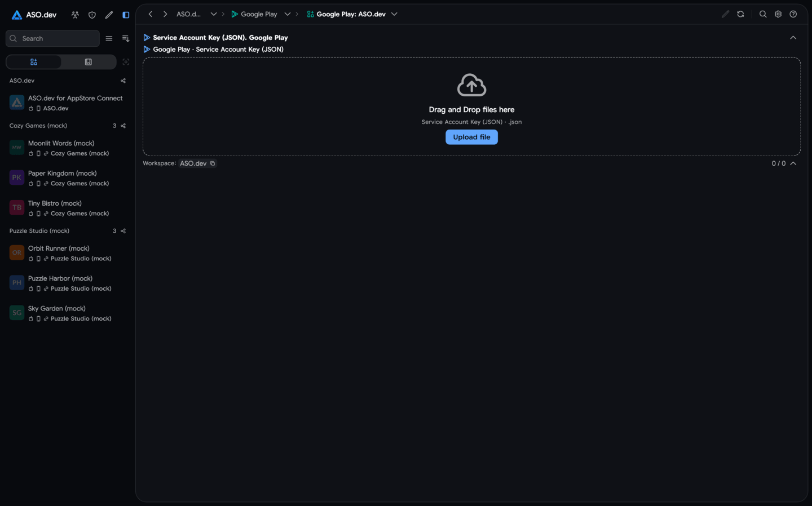Click into the sidebar Search field
Viewport: 812px width, 506px height.
pos(52,38)
